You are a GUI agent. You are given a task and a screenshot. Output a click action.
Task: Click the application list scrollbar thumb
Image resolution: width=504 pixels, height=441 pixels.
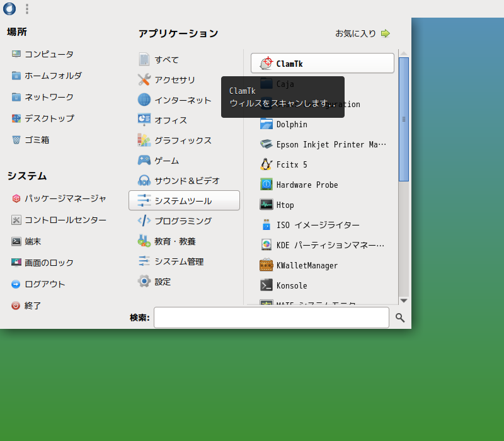tap(404, 119)
